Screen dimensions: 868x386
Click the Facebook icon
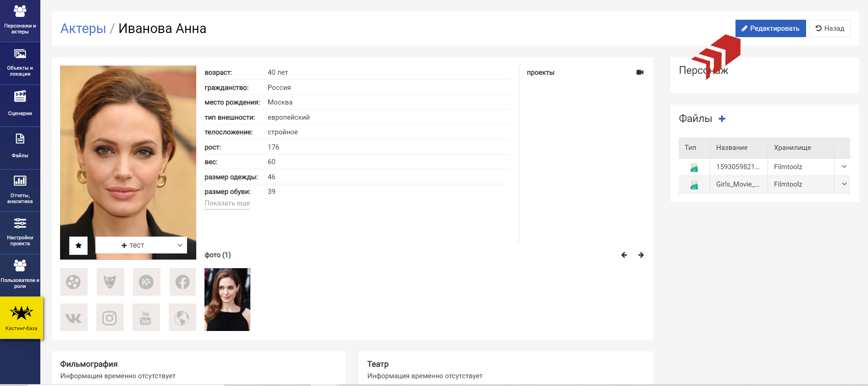click(182, 282)
